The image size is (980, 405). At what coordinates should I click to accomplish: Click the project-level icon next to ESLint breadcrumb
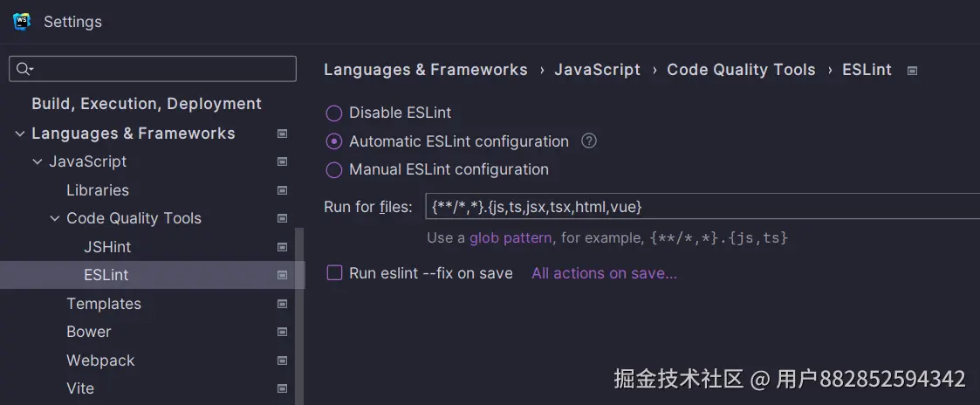click(x=913, y=71)
